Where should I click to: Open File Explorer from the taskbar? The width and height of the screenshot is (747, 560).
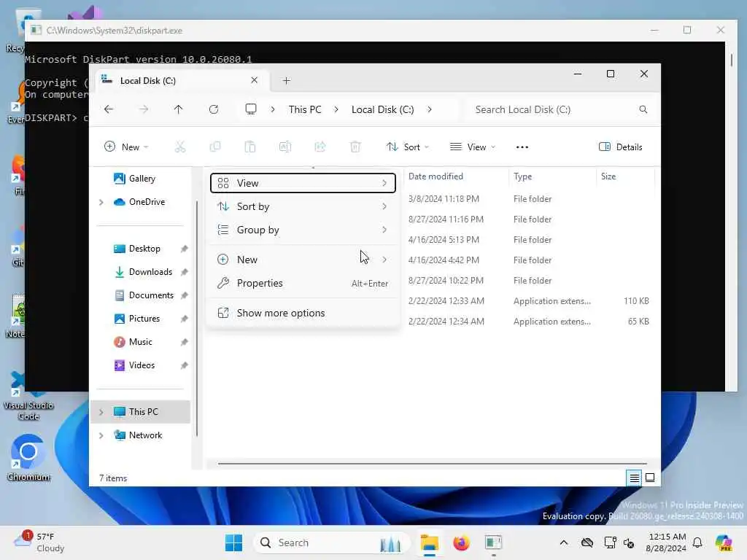(x=429, y=542)
